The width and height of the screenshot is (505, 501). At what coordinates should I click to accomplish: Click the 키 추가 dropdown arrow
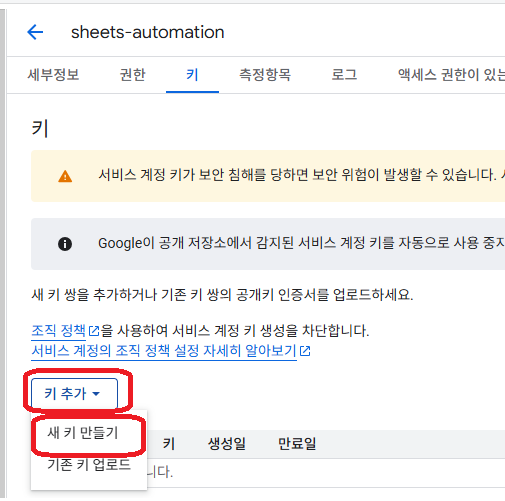tap(96, 394)
